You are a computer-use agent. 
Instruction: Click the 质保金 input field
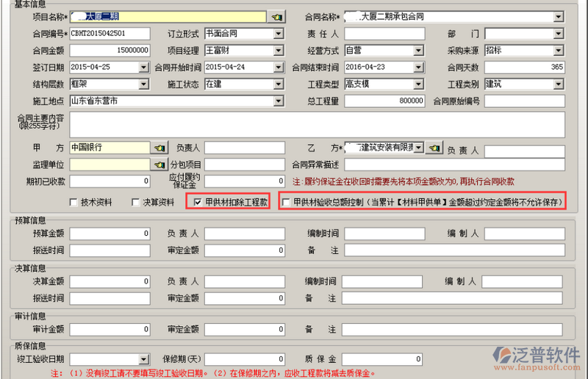click(x=382, y=359)
